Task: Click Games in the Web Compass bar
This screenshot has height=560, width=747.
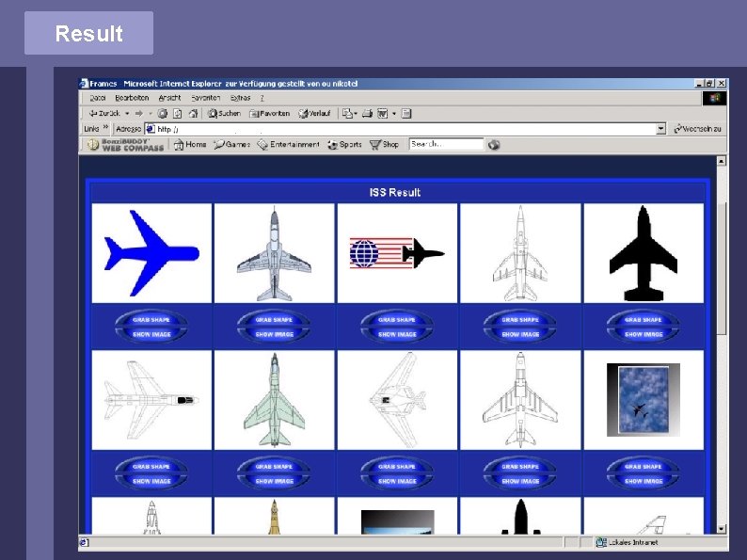Action: coord(232,144)
